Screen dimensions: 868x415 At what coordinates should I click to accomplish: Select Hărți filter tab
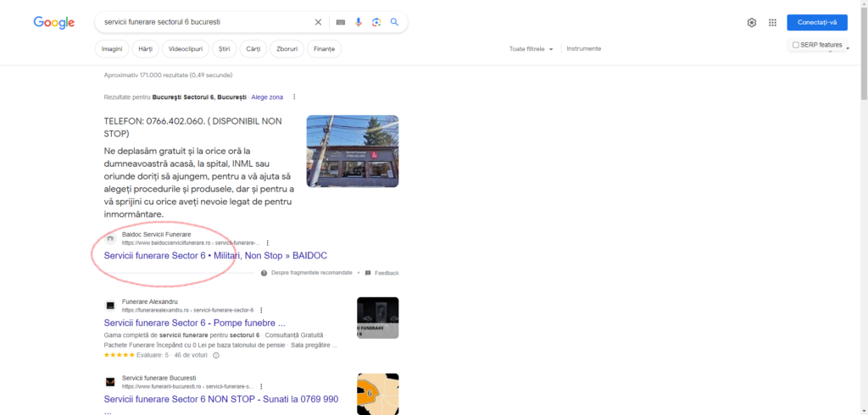pos(146,48)
